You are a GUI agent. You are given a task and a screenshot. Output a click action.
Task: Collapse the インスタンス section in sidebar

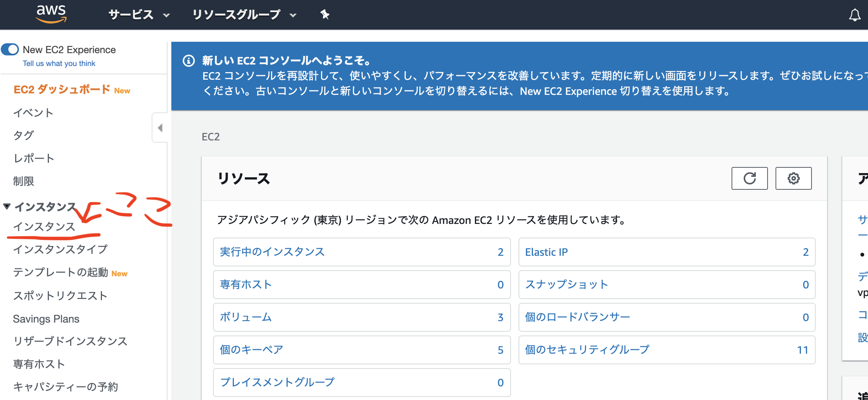pos(7,206)
